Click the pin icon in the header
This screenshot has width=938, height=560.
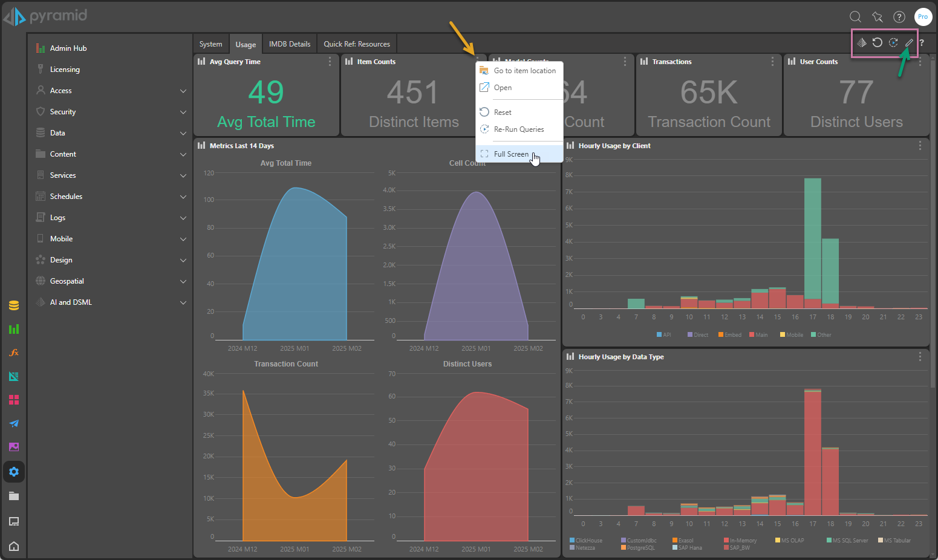pyautogui.click(x=877, y=17)
